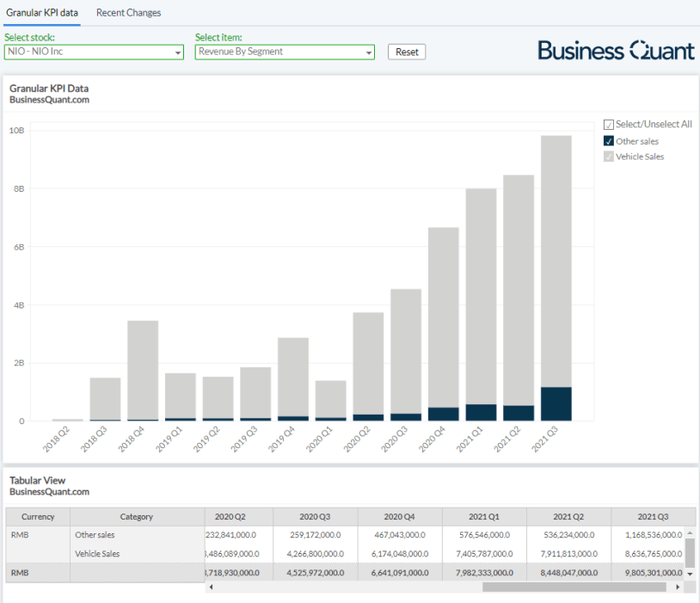This screenshot has height=603, width=700.
Task: Click the down arrow of vertical table scrollbar
Action: coord(690,574)
